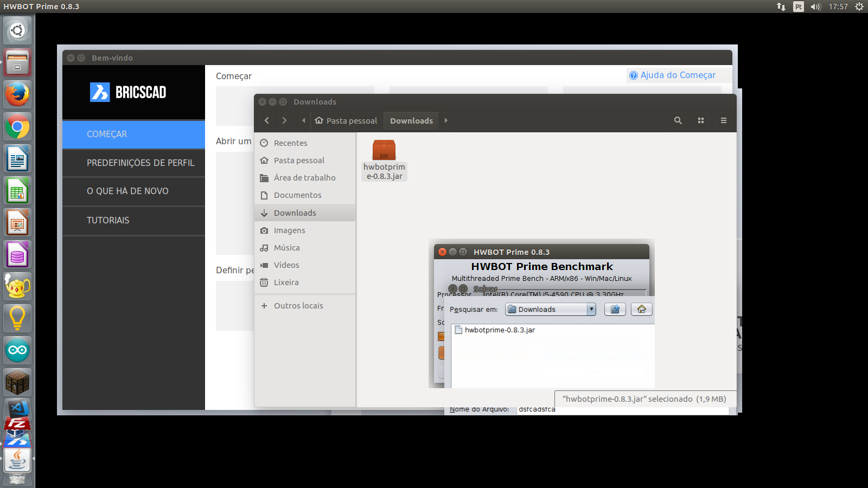Screen dimensions: 868x488
Task: Close the Downloads file manager window
Action: (263, 101)
